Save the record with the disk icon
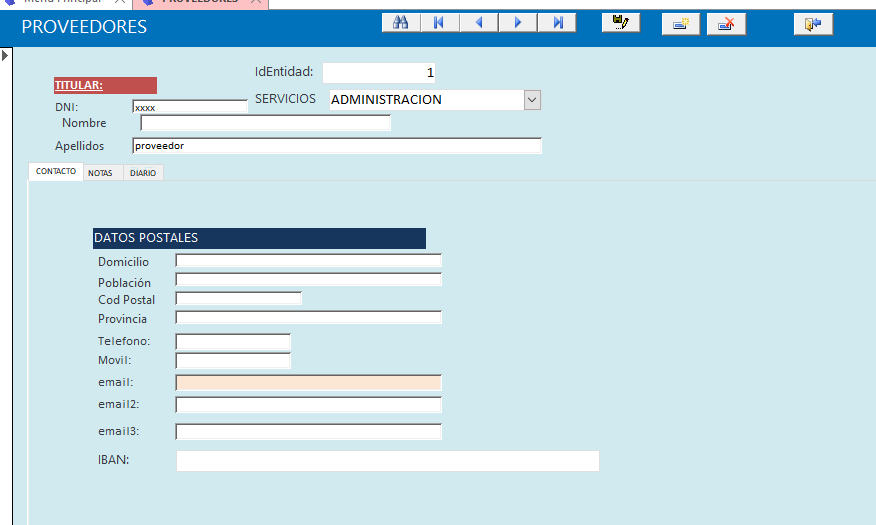Image resolution: width=876 pixels, height=525 pixels. [620, 23]
